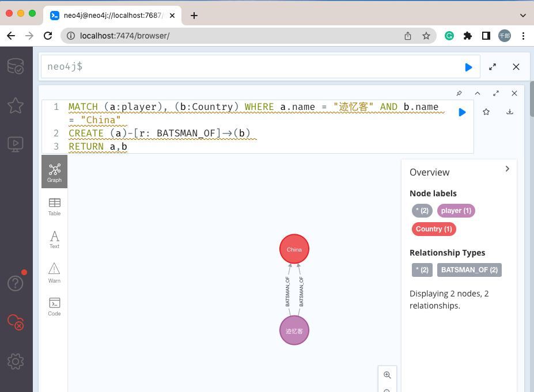Open the Chrome three-dot menu

(x=523, y=36)
